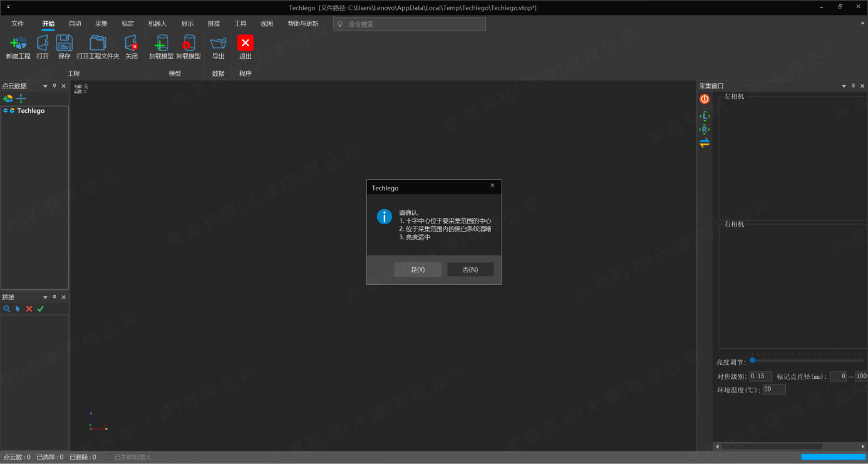The width and height of the screenshot is (868, 464).
Task: Click the 新建工程 (new project) icon
Action: pyautogui.click(x=18, y=43)
